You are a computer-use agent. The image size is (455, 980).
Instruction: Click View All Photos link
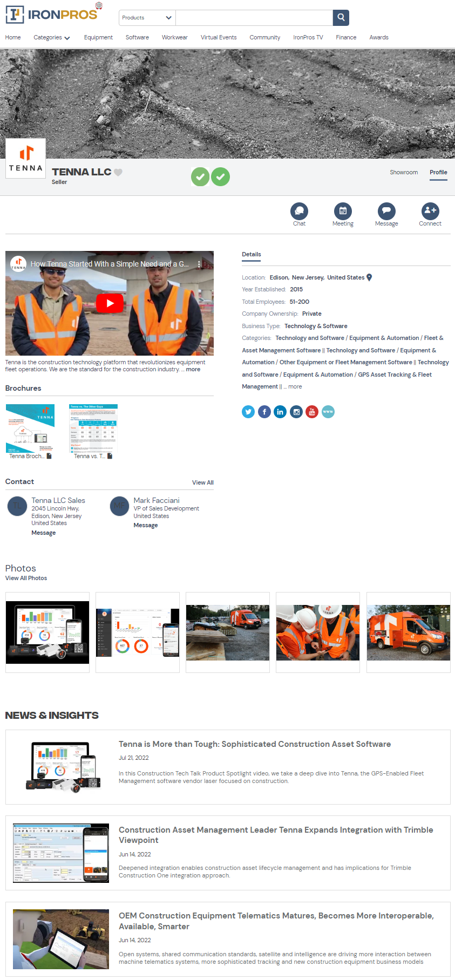pyautogui.click(x=26, y=579)
